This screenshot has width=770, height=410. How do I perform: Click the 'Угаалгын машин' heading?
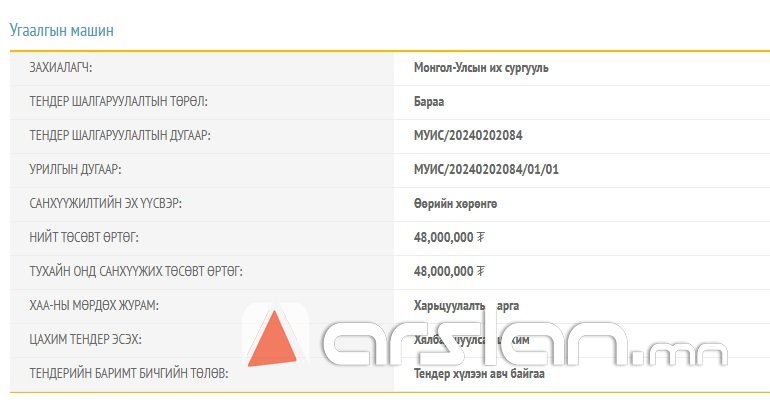(62, 30)
